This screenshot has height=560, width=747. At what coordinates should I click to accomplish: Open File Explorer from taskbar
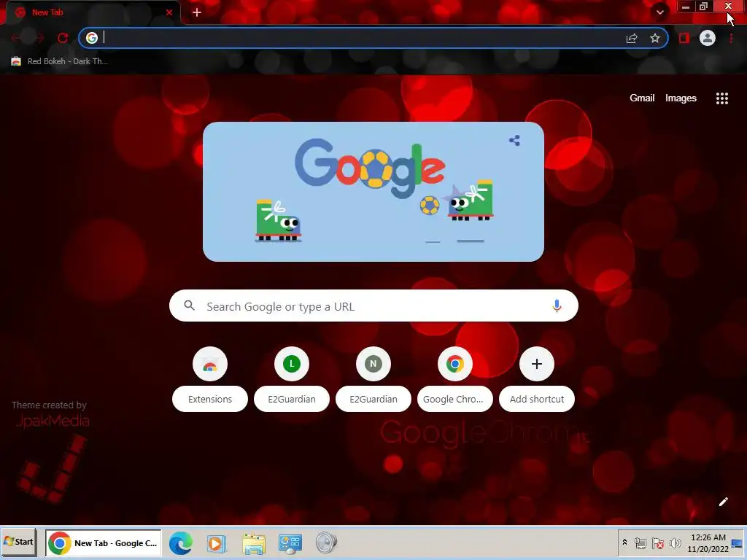[253, 543]
